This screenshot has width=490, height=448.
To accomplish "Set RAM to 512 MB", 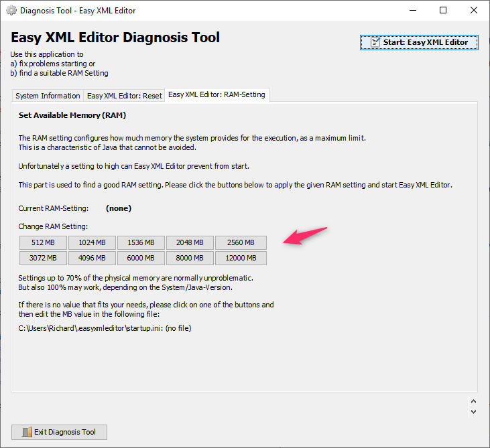I will point(42,242).
